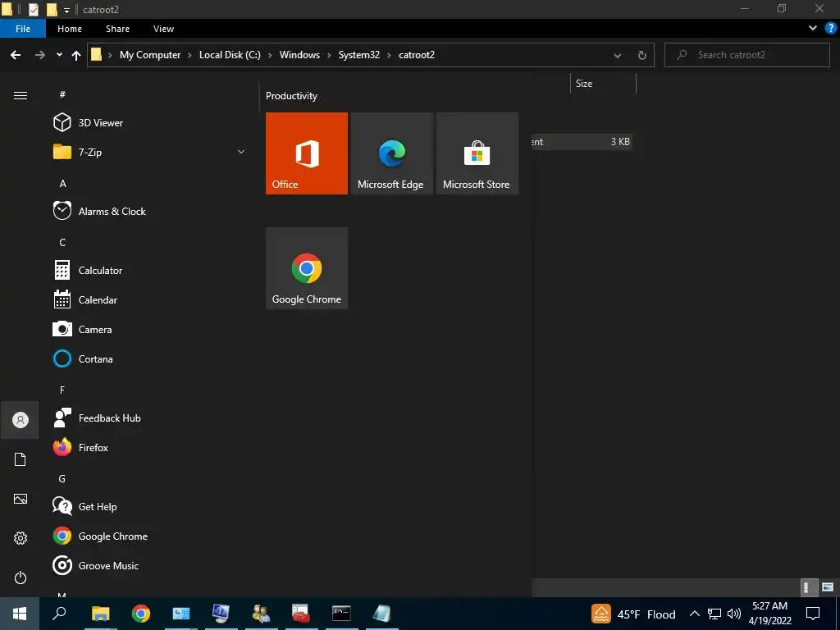Viewport: 840px width, 630px height.
Task: Open the weather Flood widget on taskbar
Action: click(633, 614)
